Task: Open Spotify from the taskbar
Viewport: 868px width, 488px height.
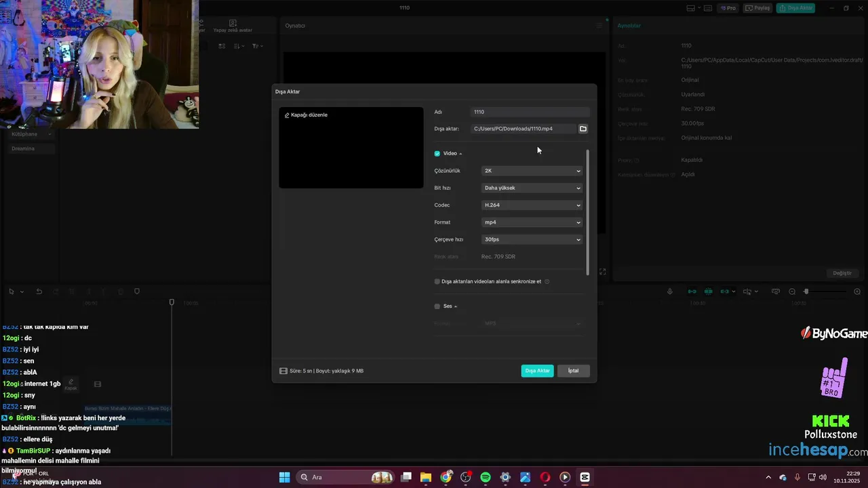Action: pyautogui.click(x=486, y=477)
